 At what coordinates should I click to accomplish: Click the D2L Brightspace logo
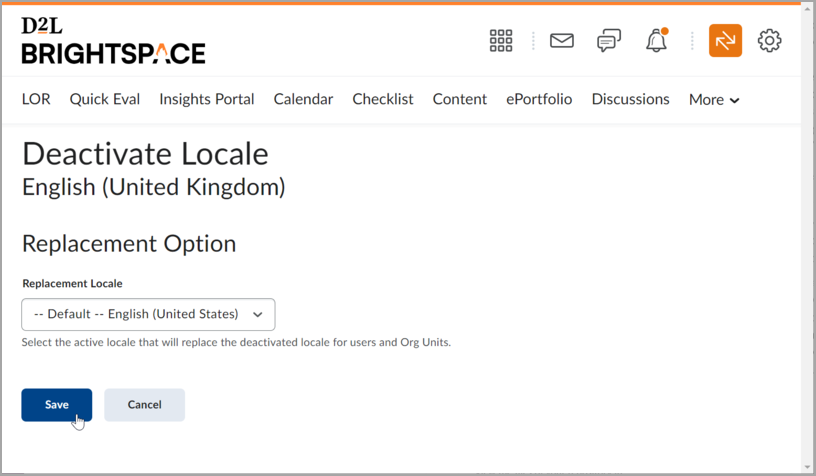click(113, 41)
